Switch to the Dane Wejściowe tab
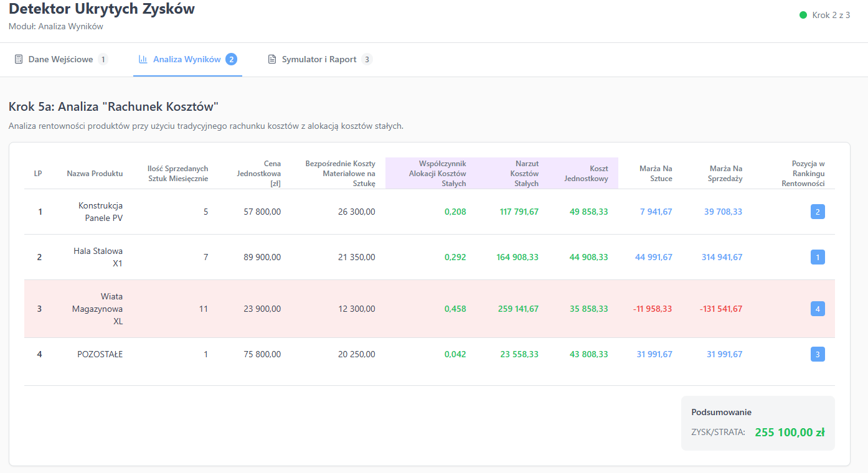 tap(60, 60)
